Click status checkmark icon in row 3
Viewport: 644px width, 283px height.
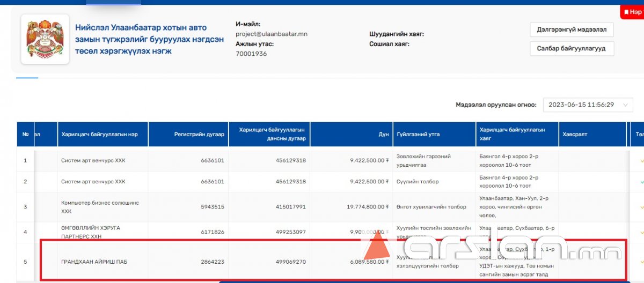tap(641, 207)
